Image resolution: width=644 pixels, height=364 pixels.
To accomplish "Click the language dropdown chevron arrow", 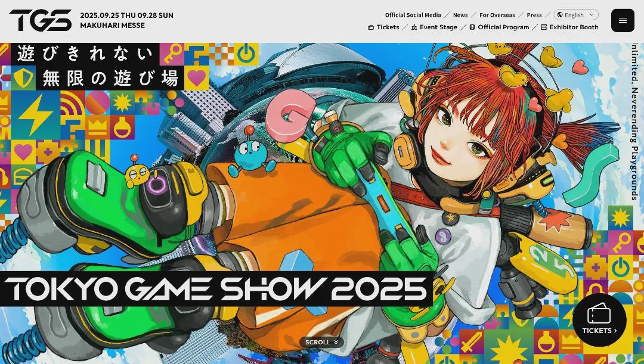I will pyautogui.click(x=592, y=15).
